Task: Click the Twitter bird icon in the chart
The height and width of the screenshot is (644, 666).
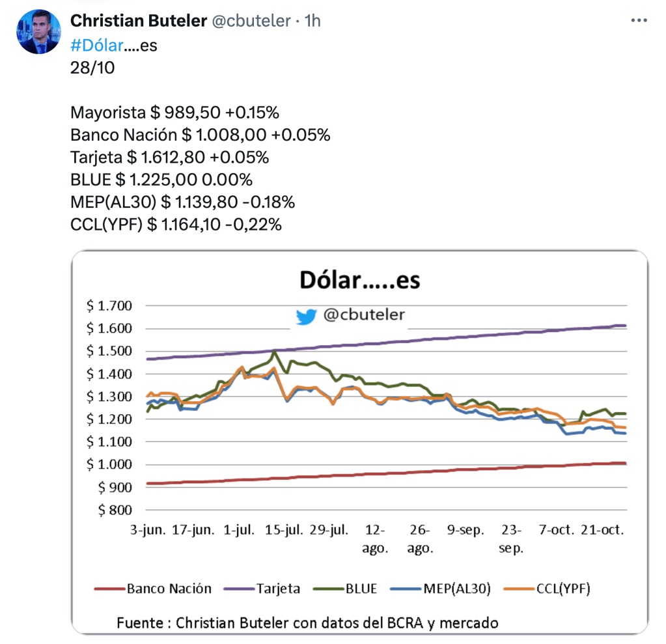Action: tap(306, 316)
